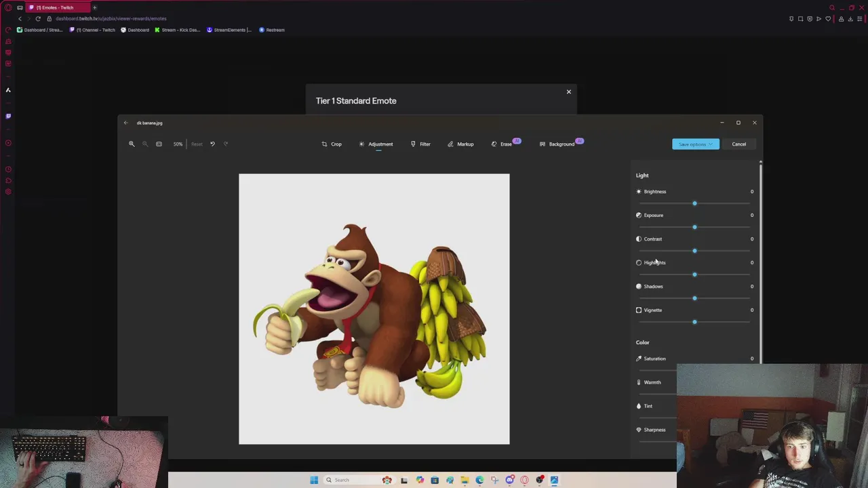Click the Vignette slider handle
868x488 pixels.
coord(694,322)
